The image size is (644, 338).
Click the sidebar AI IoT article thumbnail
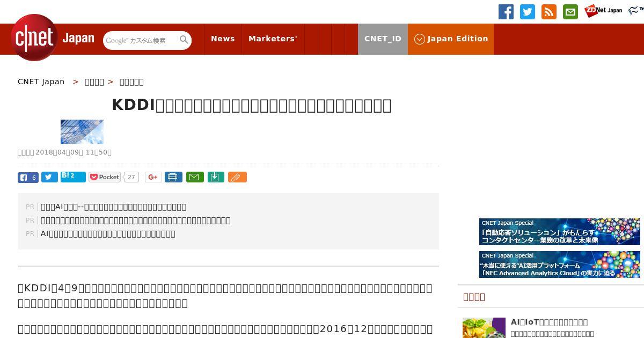pos(484,328)
